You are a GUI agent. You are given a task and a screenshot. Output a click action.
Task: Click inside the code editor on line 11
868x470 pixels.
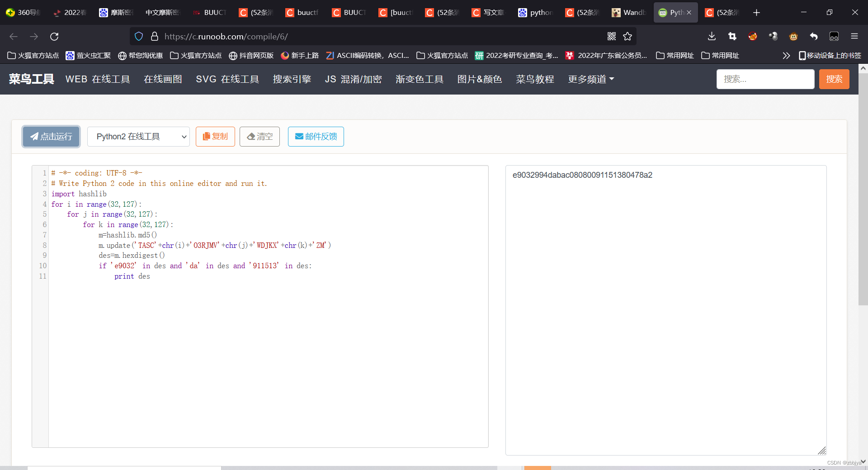(268, 276)
